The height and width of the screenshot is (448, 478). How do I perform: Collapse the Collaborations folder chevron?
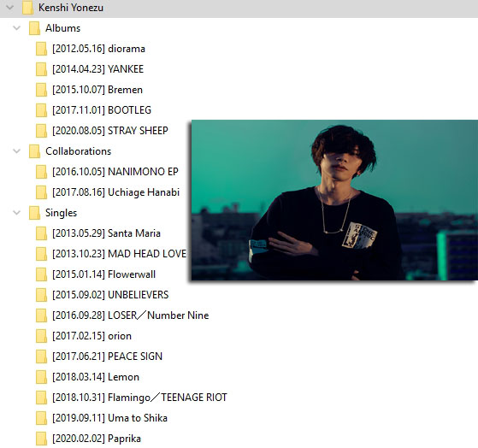click(17, 151)
